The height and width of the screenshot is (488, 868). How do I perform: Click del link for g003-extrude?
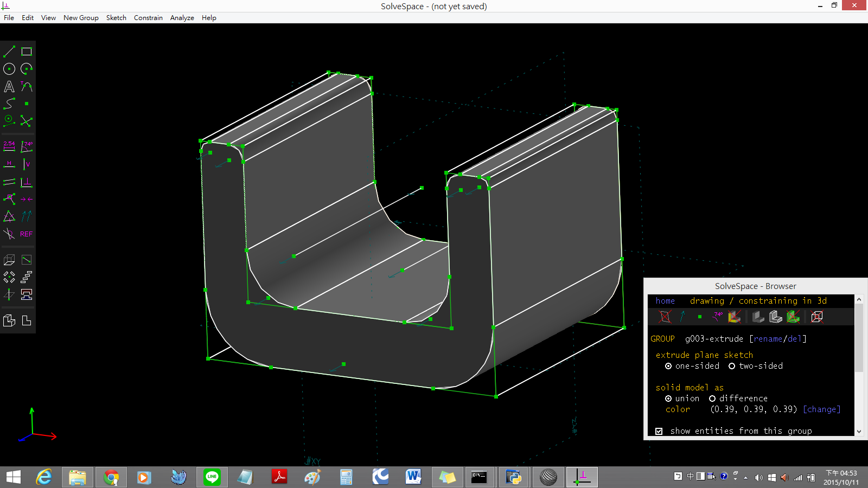pos(794,339)
